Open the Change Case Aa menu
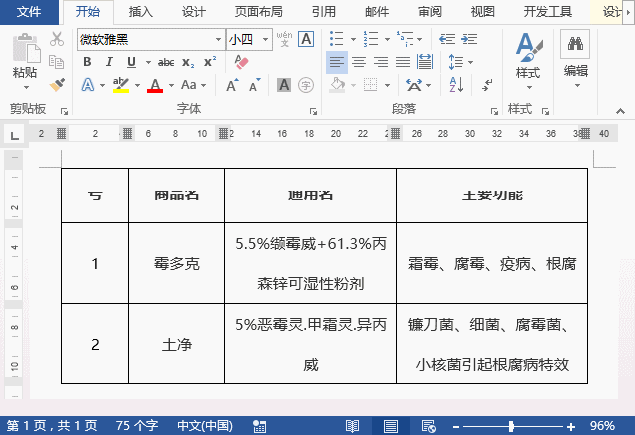This screenshot has width=635, height=435. pos(193,85)
